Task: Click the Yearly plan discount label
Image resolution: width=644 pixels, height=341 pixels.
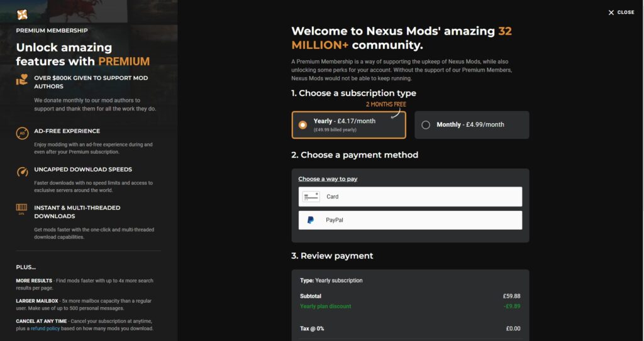Action: pos(325,306)
